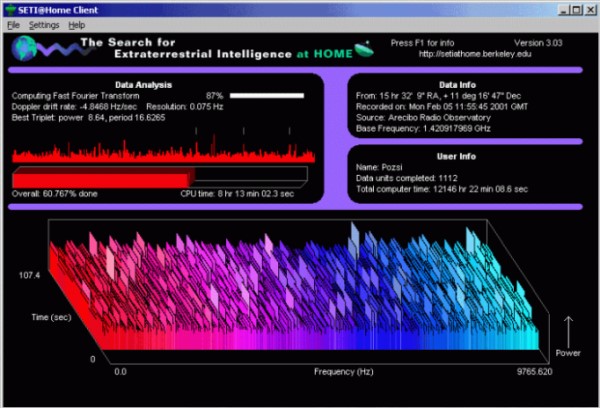Minimize the SETI@Home Client window
The image size is (600, 408).
[x=563, y=10]
